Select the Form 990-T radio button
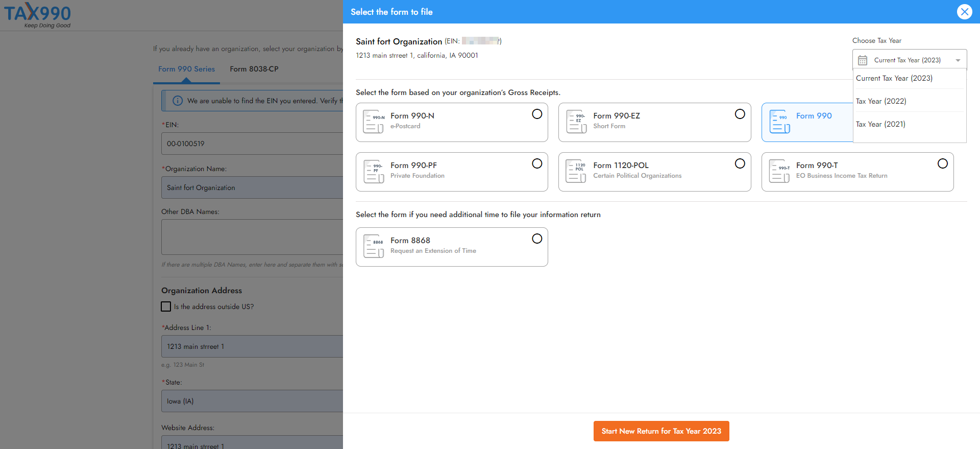Screen dimensions: 980x449 [x=942, y=163]
